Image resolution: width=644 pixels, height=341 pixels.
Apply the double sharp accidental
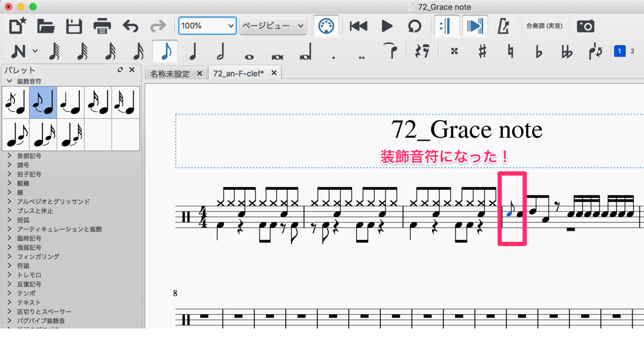[454, 51]
